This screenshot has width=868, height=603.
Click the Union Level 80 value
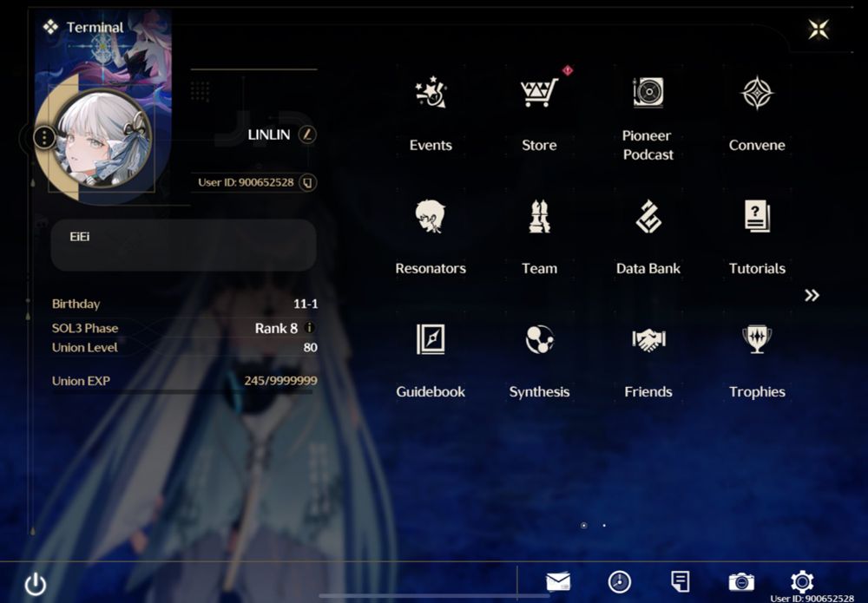[x=310, y=347]
